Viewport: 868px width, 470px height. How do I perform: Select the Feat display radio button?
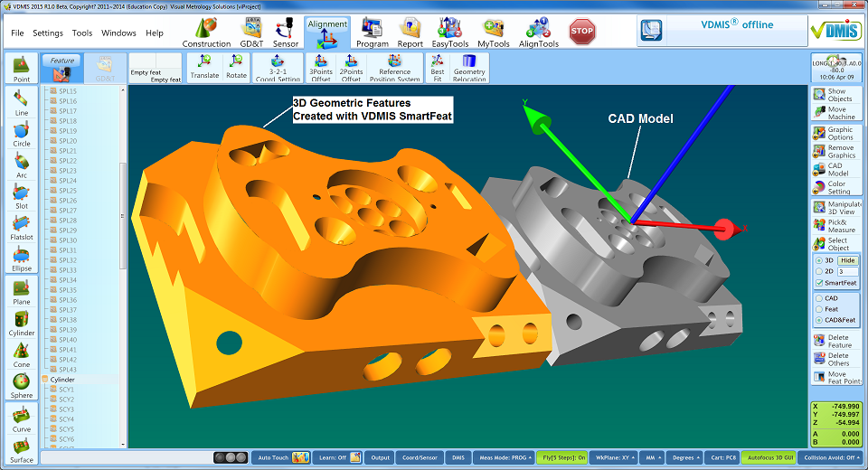[x=819, y=309]
